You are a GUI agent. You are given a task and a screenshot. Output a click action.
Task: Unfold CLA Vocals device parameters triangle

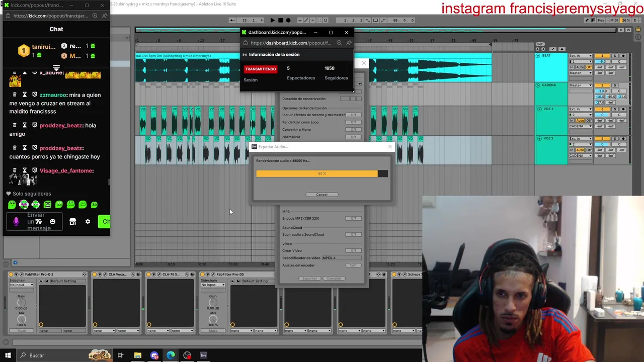coord(100,275)
